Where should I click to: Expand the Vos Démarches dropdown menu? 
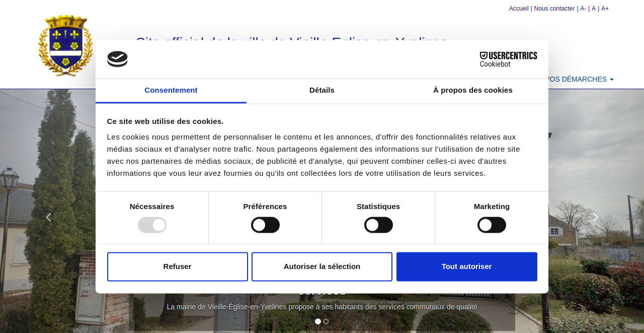coord(581,79)
